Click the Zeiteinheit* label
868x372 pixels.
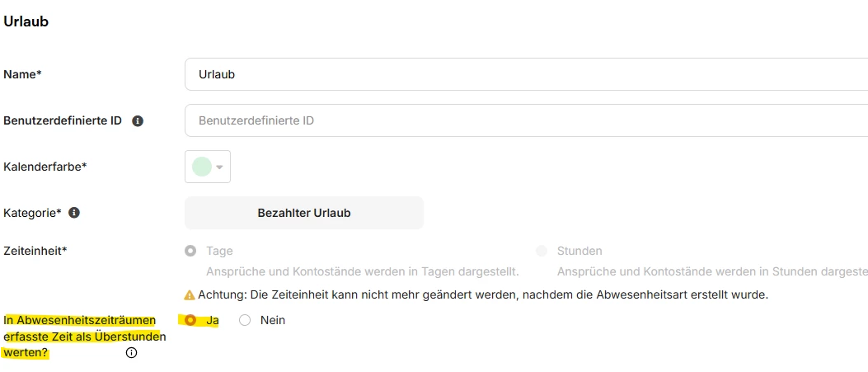[x=35, y=251]
